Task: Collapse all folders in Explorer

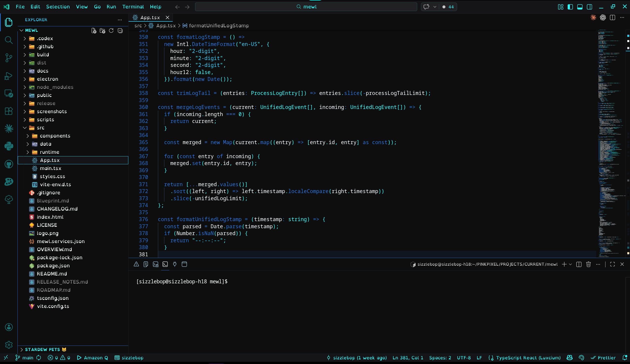Action: tap(120, 30)
